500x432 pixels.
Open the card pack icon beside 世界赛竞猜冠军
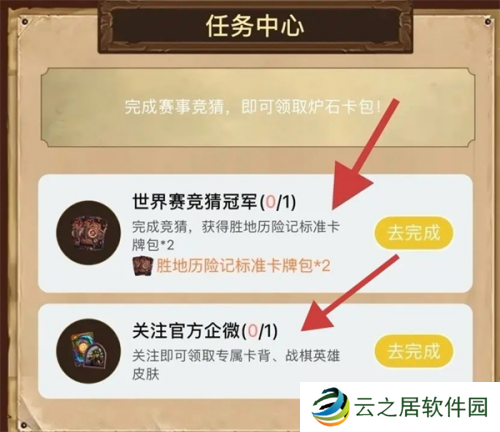(x=89, y=232)
